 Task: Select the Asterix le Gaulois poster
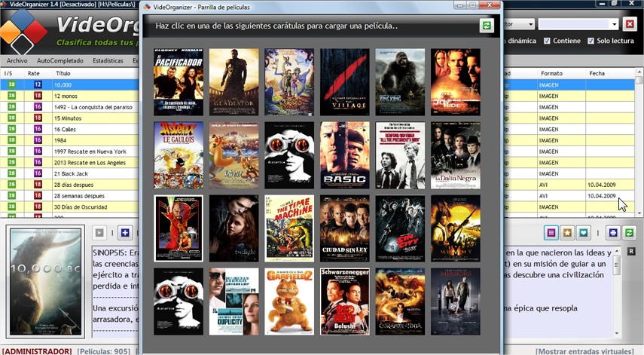[x=179, y=155]
